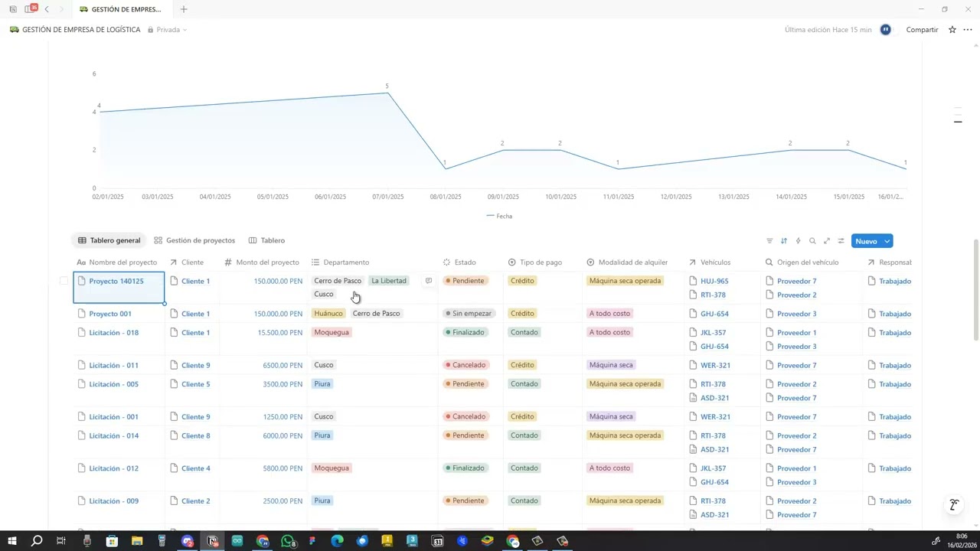
Task: Click the blue Nuevo button
Action: click(x=866, y=241)
